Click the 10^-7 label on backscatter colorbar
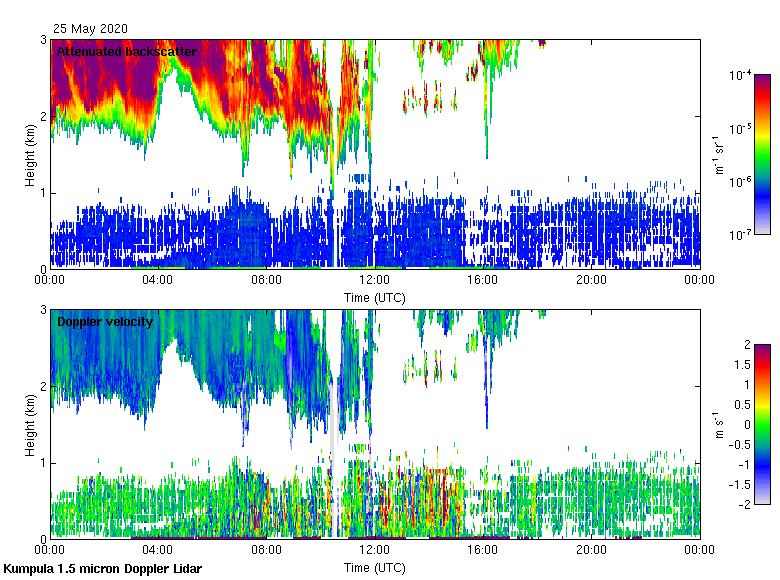This screenshot has width=780, height=580. pyautogui.click(x=740, y=234)
